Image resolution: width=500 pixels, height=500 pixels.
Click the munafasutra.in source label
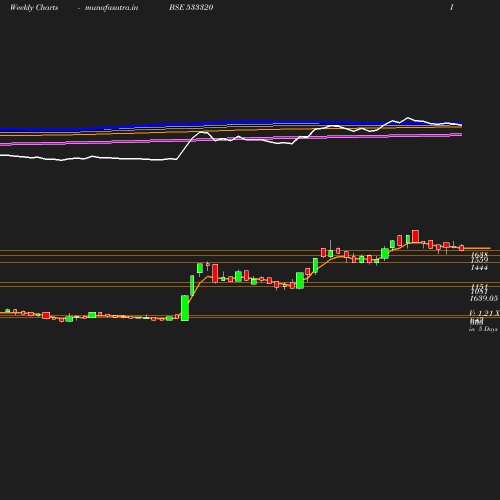111,8
